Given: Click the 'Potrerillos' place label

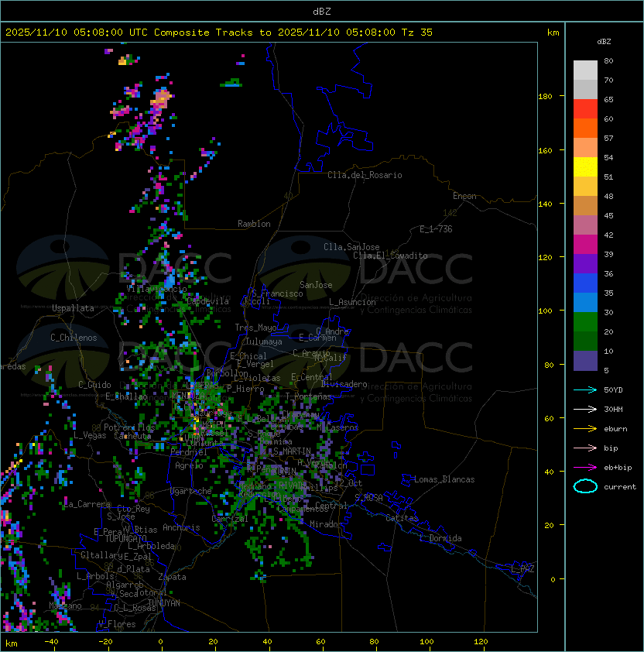Looking at the screenshot, I should [129, 427].
